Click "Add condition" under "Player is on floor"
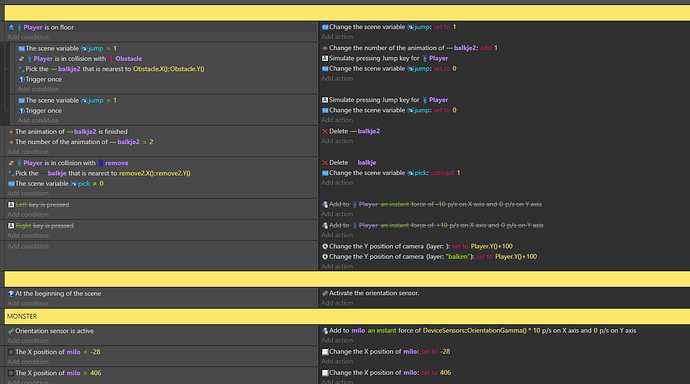690x384 pixels. [x=28, y=37]
